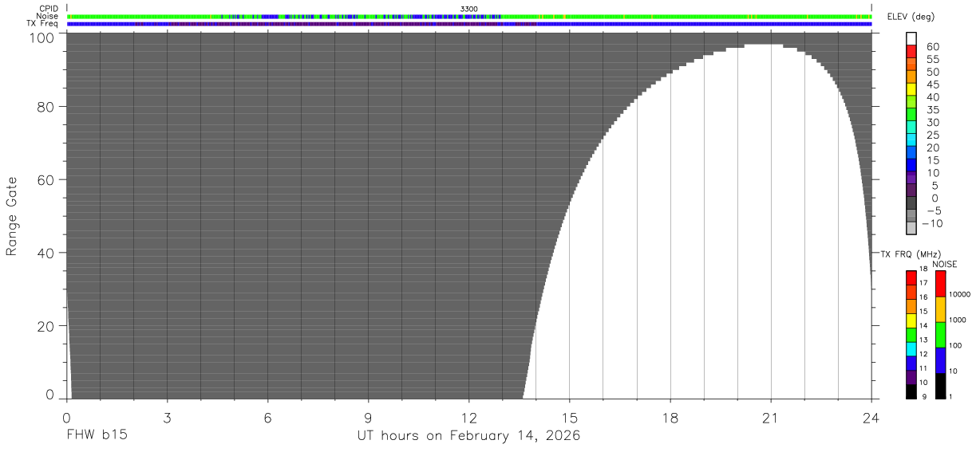Viewport: 980px width, 452px height.
Task: Pick the cyan 20–25 degree elevation swatch
Action: 911,141
